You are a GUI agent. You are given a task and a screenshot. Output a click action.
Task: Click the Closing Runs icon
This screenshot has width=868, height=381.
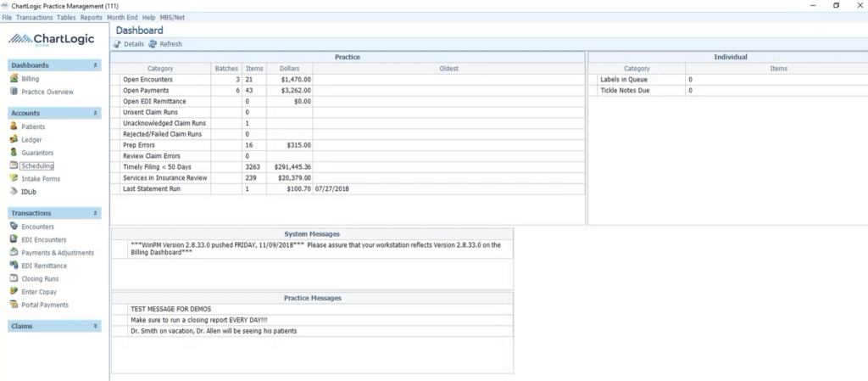click(14, 278)
